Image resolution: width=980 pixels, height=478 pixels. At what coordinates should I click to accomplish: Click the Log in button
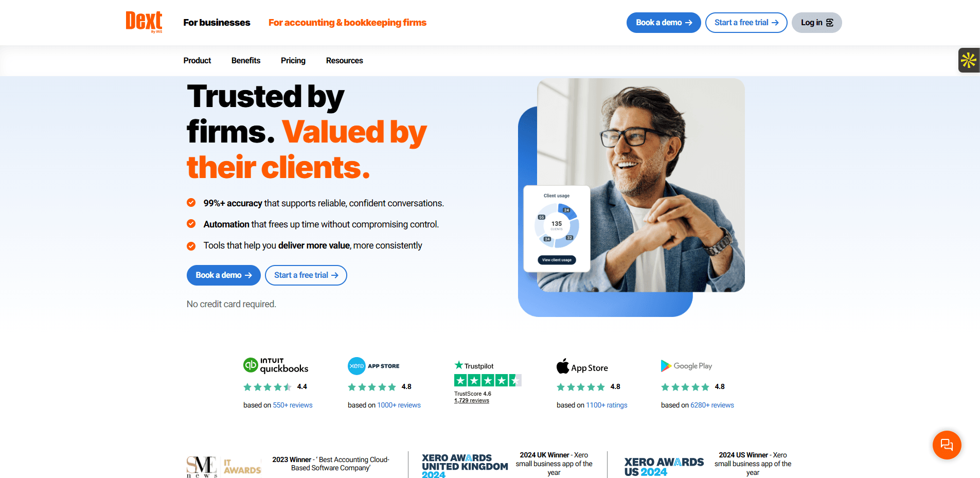816,23
